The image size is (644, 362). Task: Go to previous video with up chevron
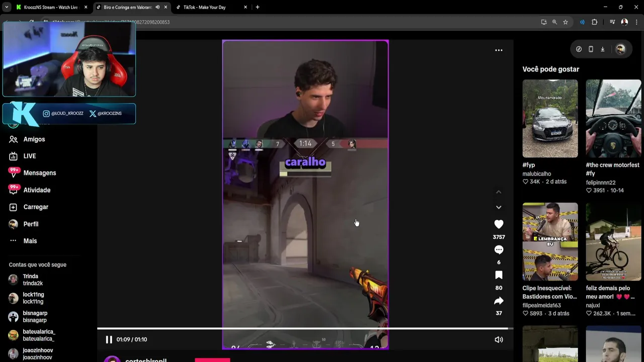499,192
